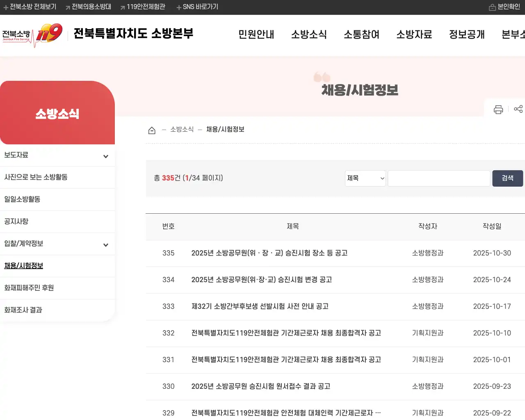Click the 검색 search button
The width and height of the screenshot is (525, 420).
click(507, 178)
